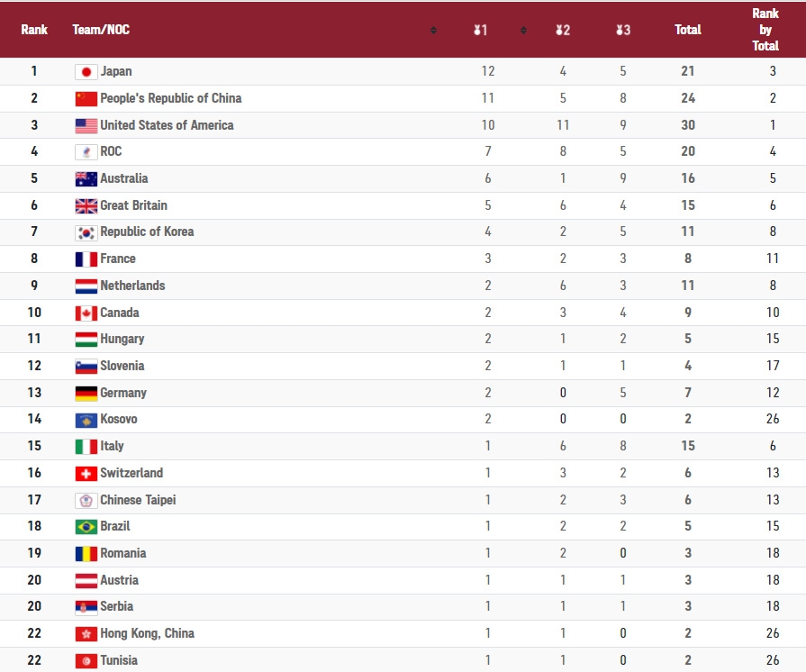
Task: Select the Total column header
Action: pos(688,30)
